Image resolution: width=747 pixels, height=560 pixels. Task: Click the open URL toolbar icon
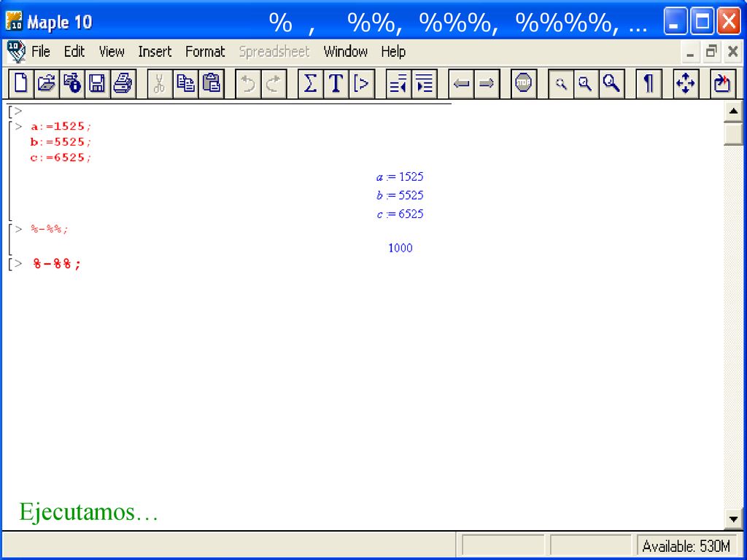(72, 84)
